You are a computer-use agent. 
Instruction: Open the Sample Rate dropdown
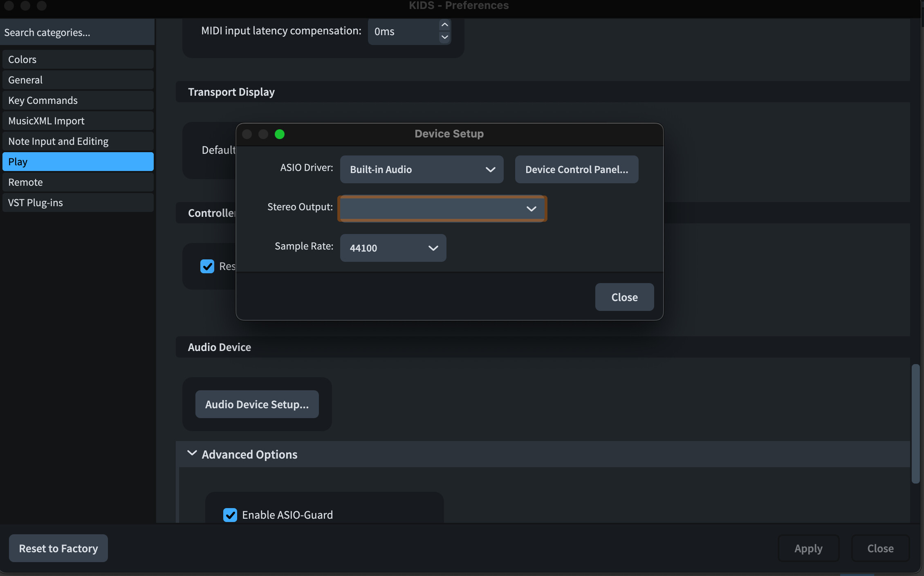(393, 248)
